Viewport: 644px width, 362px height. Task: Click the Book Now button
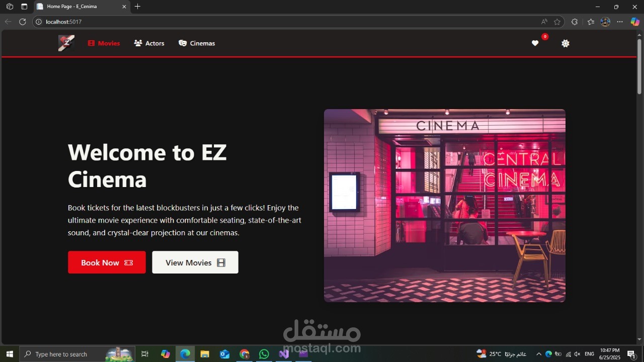(x=107, y=262)
